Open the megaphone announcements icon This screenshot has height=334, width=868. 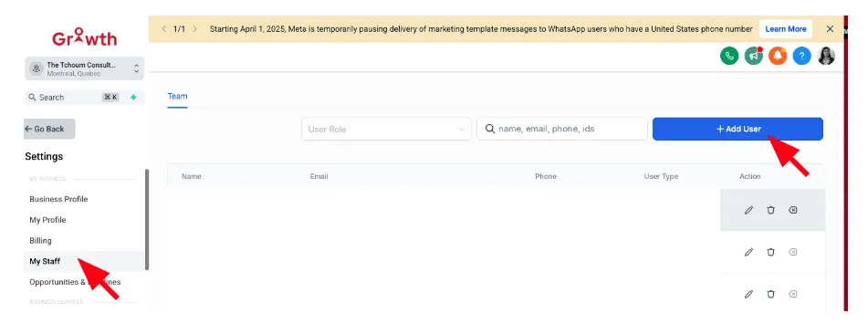coord(753,56)
